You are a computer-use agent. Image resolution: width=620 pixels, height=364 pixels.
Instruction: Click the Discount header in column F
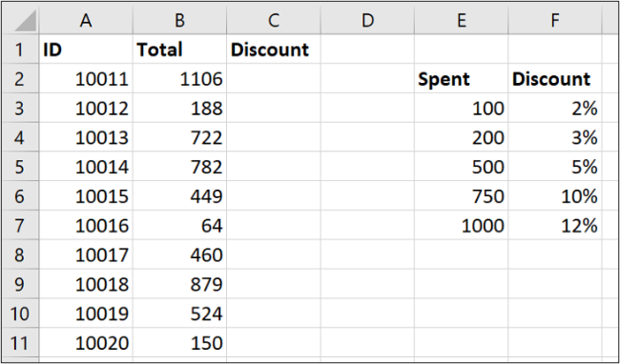[555, 79]
